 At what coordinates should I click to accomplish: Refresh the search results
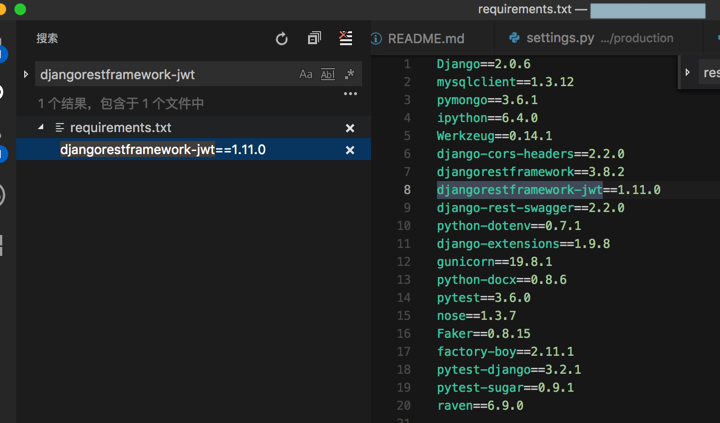coord(282,39)
